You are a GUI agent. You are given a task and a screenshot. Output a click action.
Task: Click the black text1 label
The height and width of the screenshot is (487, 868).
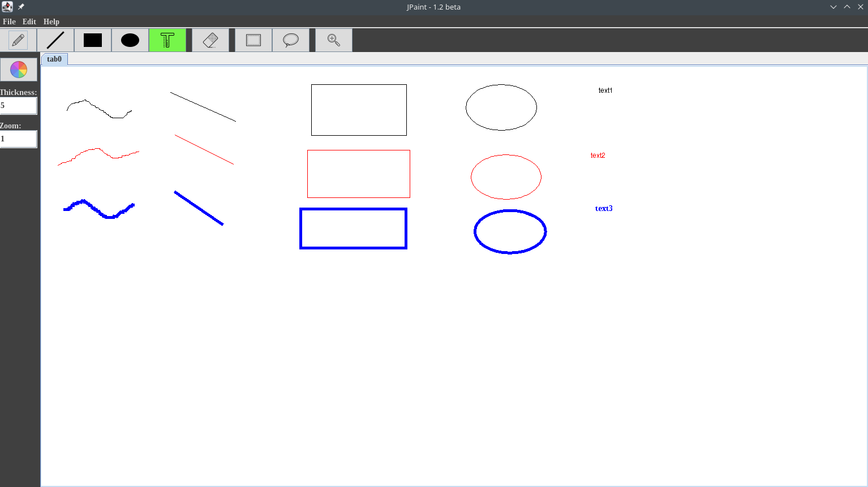click(x=605, y=90)
